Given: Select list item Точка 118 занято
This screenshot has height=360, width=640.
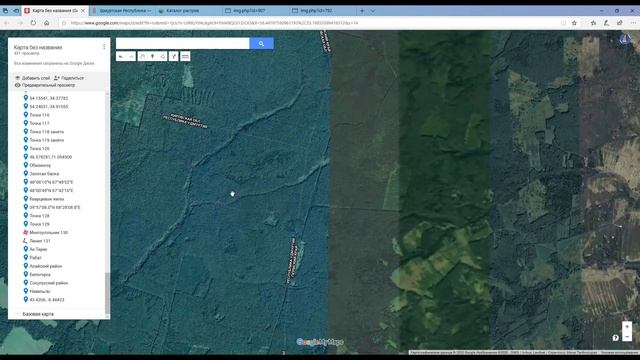Looking at the screenshot, I should pos(47,132).
